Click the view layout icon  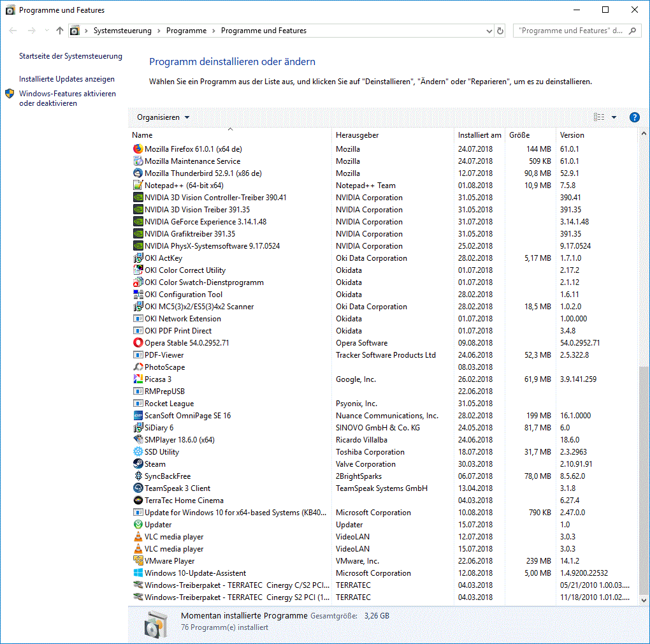click(x=599, y=117)
